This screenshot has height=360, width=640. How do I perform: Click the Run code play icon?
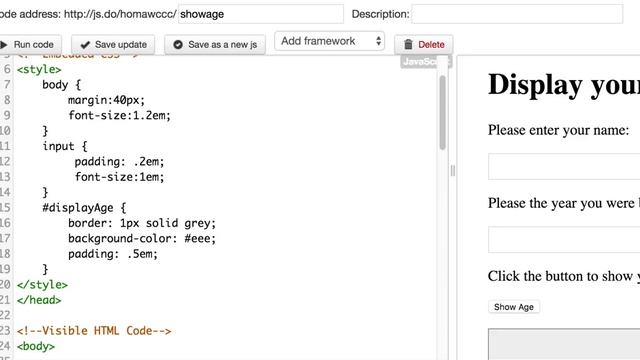click(x=4, y=44)
